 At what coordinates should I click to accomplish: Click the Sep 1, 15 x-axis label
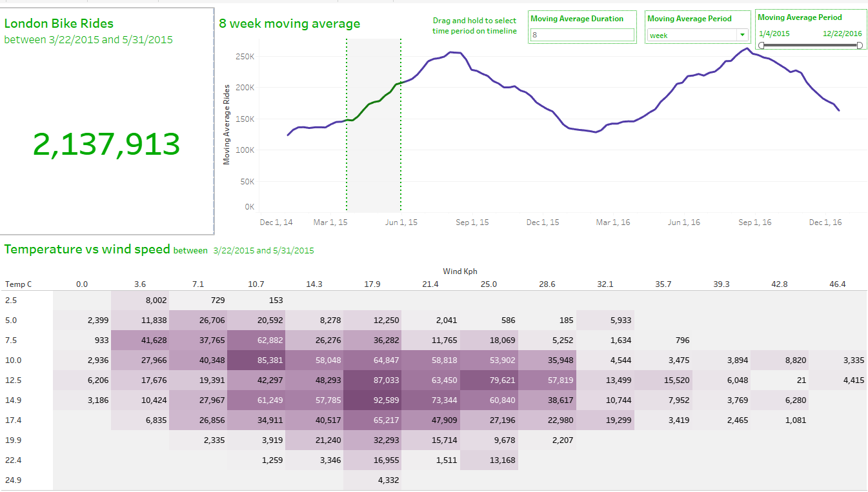coord(472,222)
